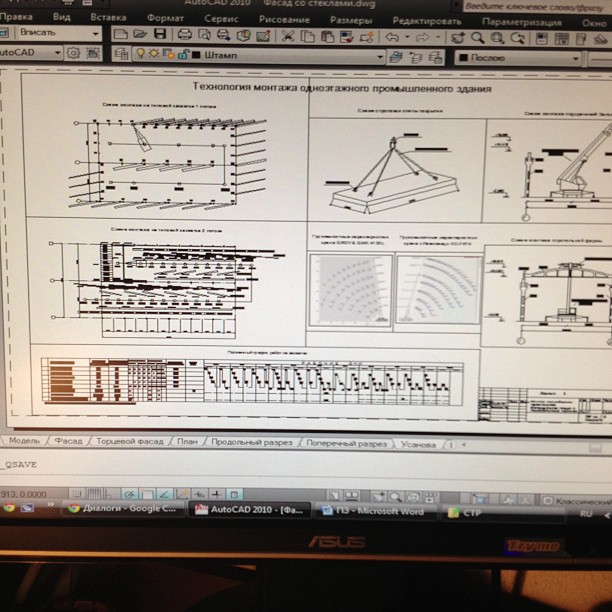
Task: Click the New drawing icon
Action: tap(121, 34)
